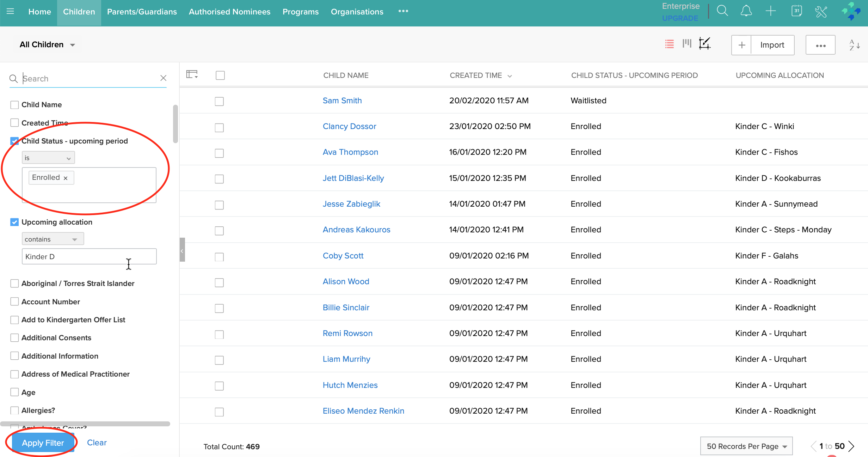Open the All Children view dropdown
Screen dimensions: 868x457
pos(48,45)
